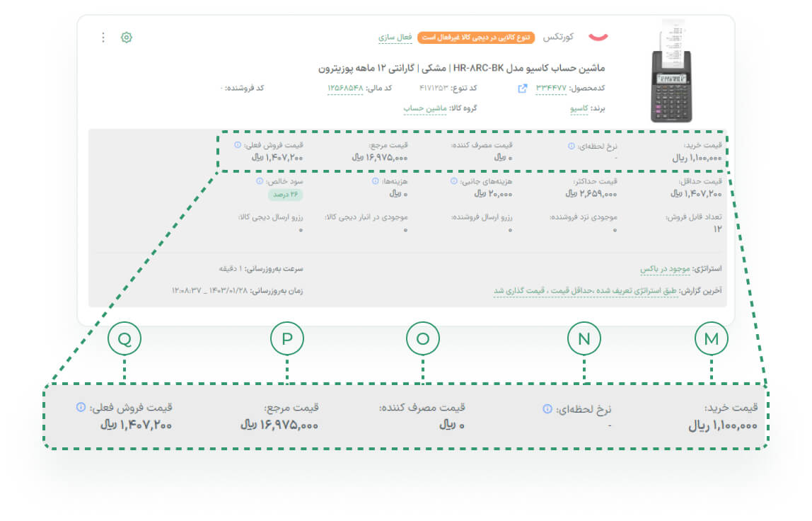
Task: Click the product title ماشین حساب کاسیو HR-8RC-BK
Action: [461, 68]
